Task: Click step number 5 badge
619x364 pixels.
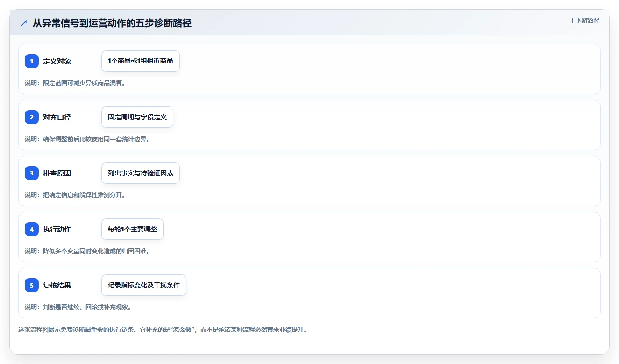Action: pos(32,285)
